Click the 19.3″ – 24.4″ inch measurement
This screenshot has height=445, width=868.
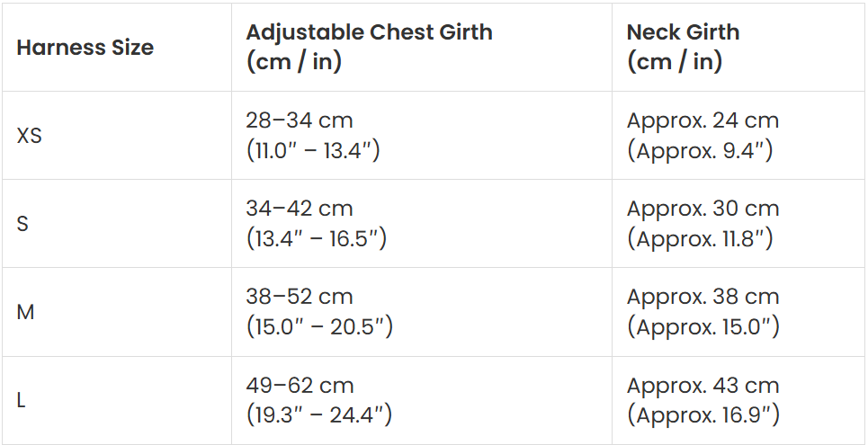(x=318, y=414)
